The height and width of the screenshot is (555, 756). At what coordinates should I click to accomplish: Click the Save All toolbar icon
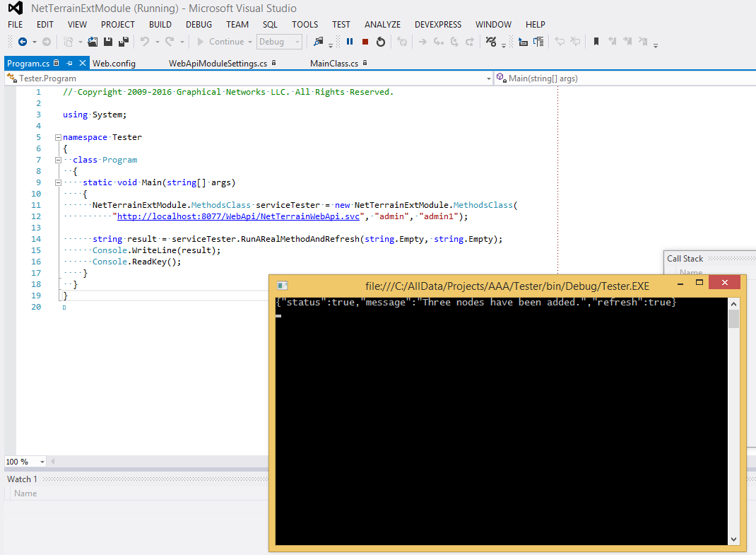124,42
